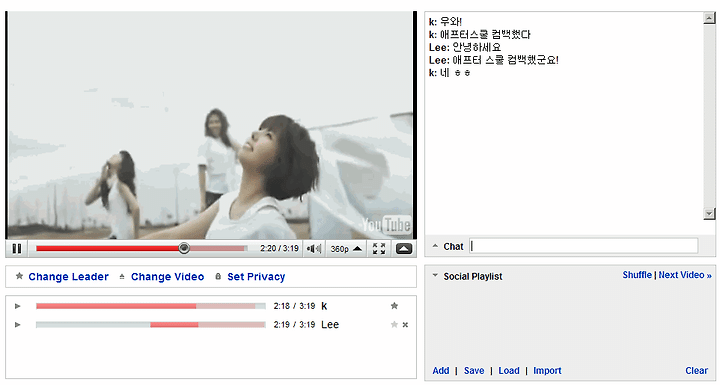Collapse the Social Playlist panel arrow
The image size is (720, 385).
(435, 275)
